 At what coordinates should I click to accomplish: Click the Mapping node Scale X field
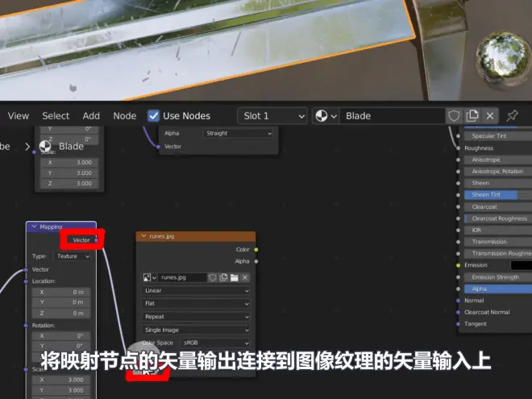coord(61,380)
